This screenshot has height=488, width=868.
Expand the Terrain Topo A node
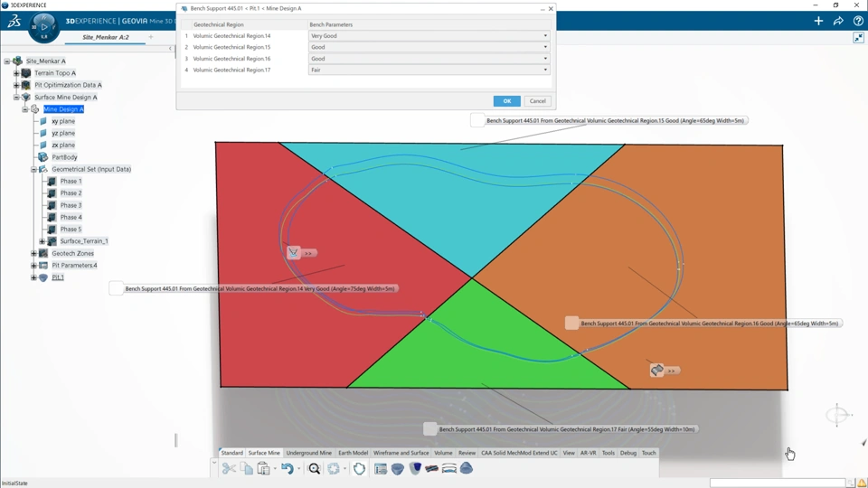pyautogui.click(x=16, y=73)
